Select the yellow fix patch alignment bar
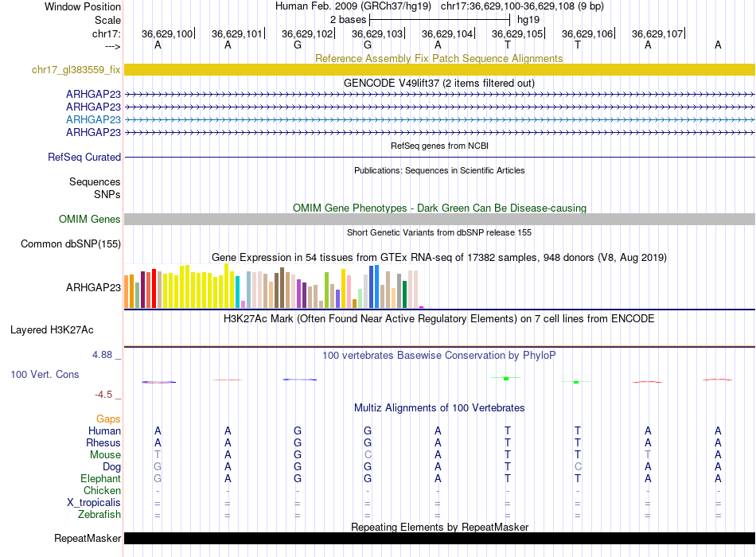 pos(439,70)
